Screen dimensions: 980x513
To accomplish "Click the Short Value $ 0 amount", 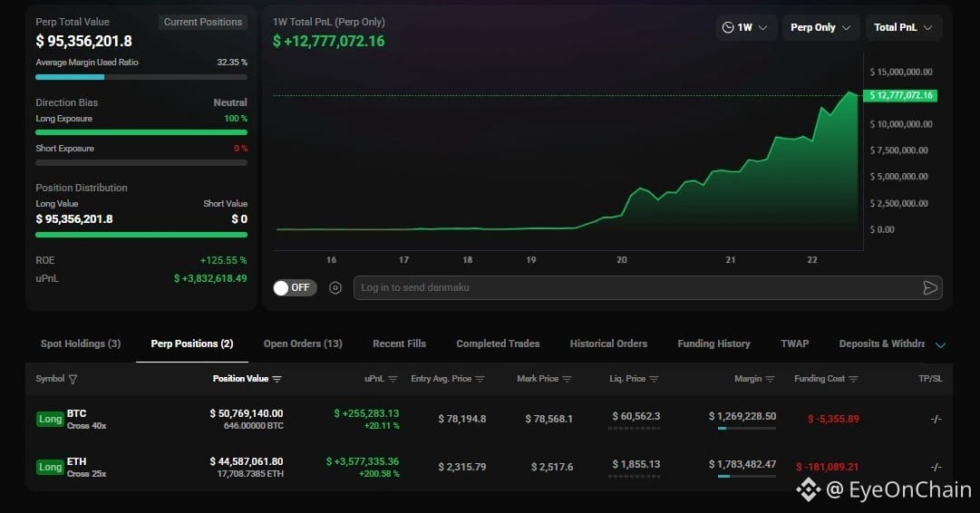I will click(239, 219).
